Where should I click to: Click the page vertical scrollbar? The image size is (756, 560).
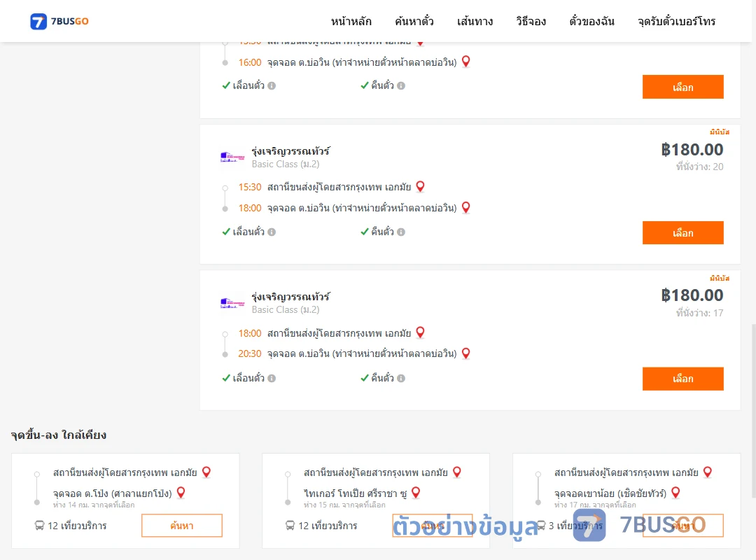click(x=753, y=412)
